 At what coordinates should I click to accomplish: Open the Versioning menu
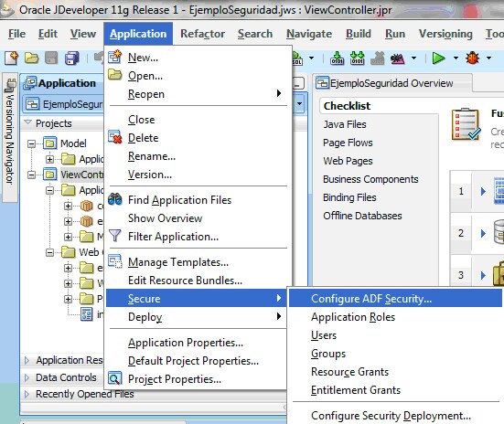445,34
